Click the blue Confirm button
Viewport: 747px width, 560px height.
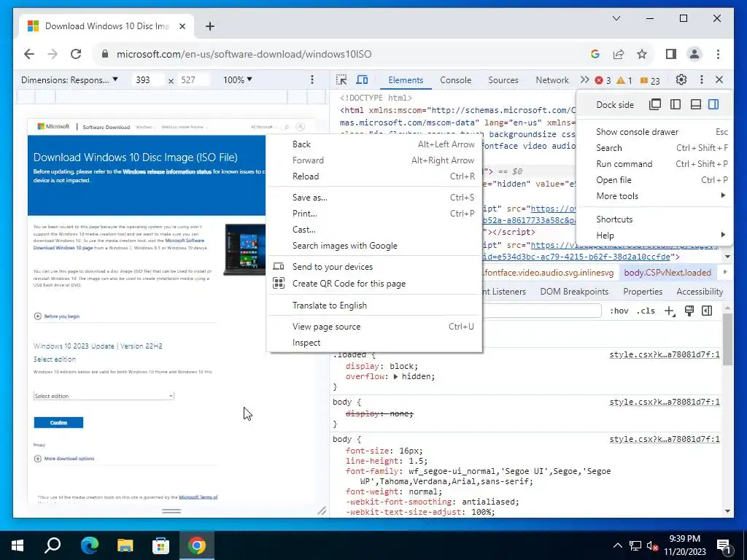click(58, 422)
